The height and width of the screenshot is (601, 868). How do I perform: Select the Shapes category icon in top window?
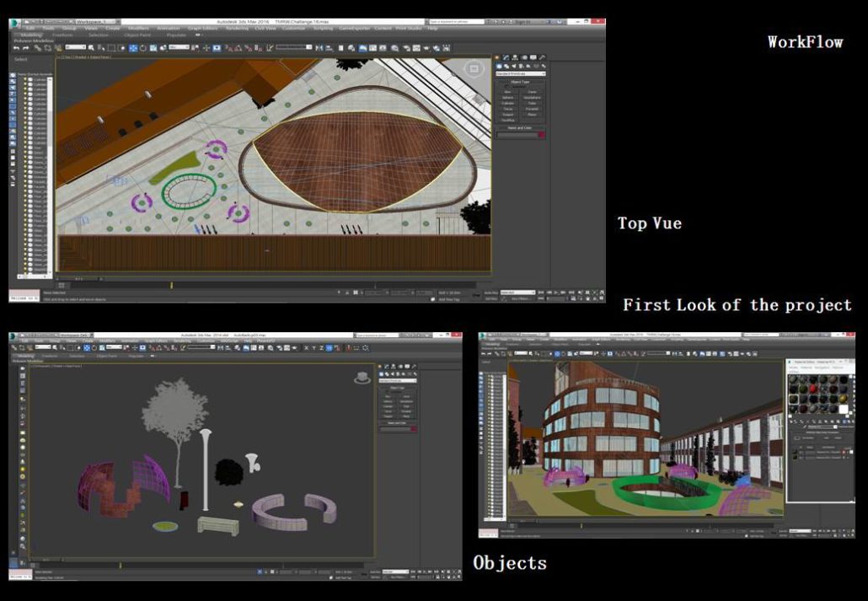[x=506, y=67]
